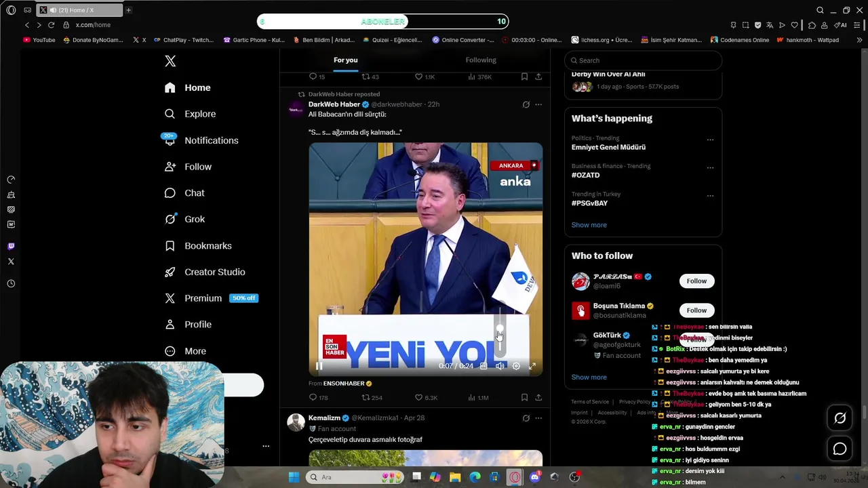Open a new browser tab
This screenshot has height=488, width=868.
(x=128, y=10)
